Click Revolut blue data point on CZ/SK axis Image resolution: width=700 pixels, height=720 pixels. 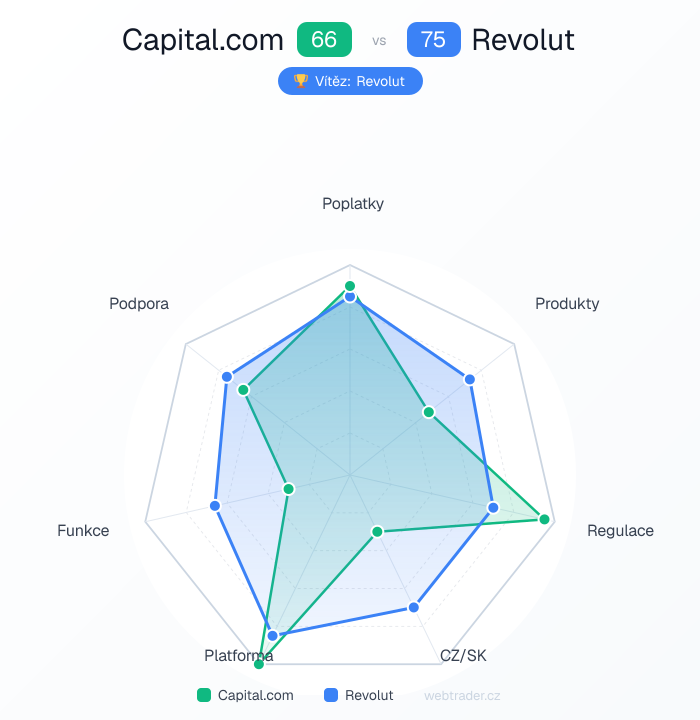[413, 607]
